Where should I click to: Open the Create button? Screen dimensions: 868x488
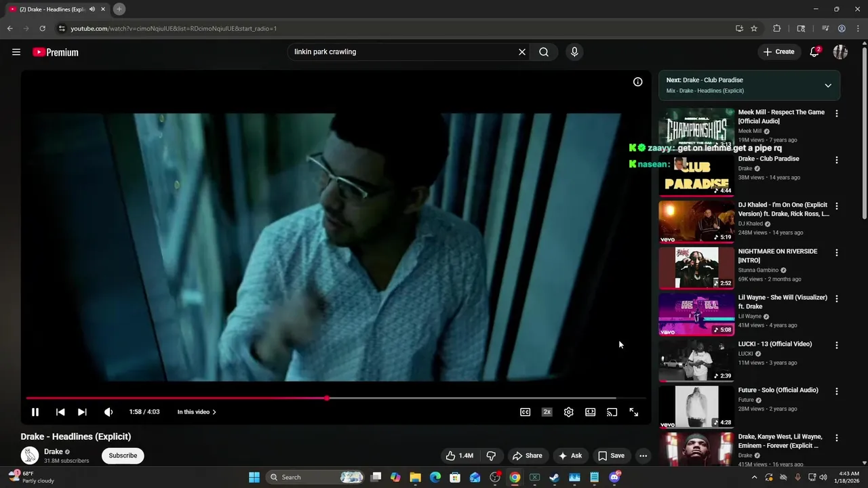click(x=778, y=52)
